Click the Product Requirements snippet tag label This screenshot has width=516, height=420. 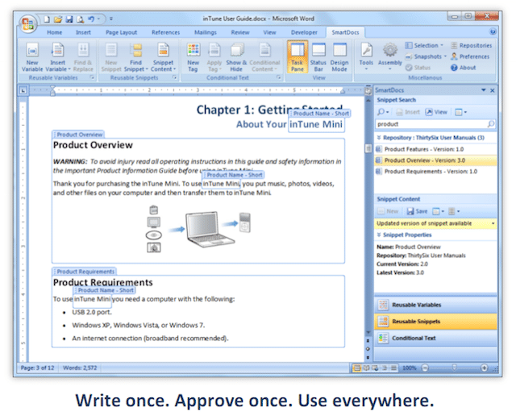point(84,272)
